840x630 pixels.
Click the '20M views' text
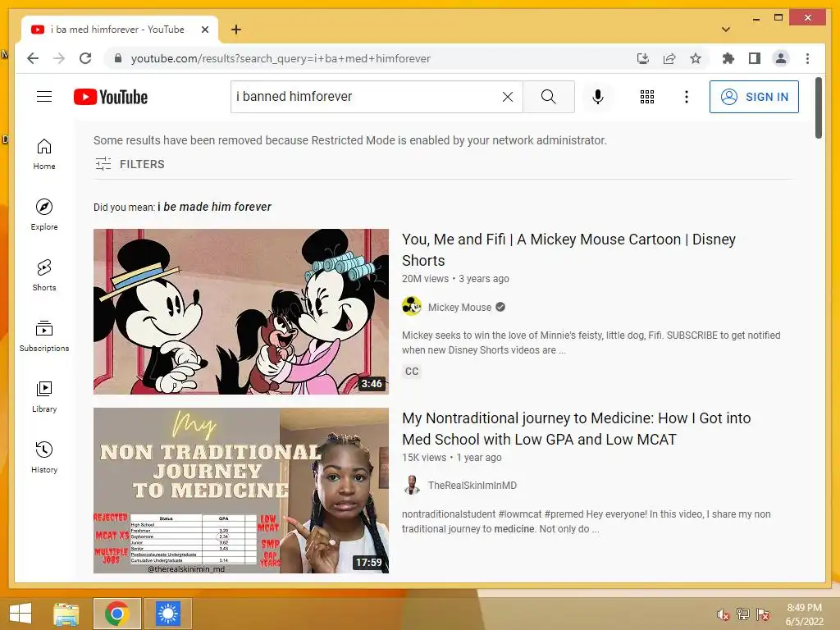(426, 279)
